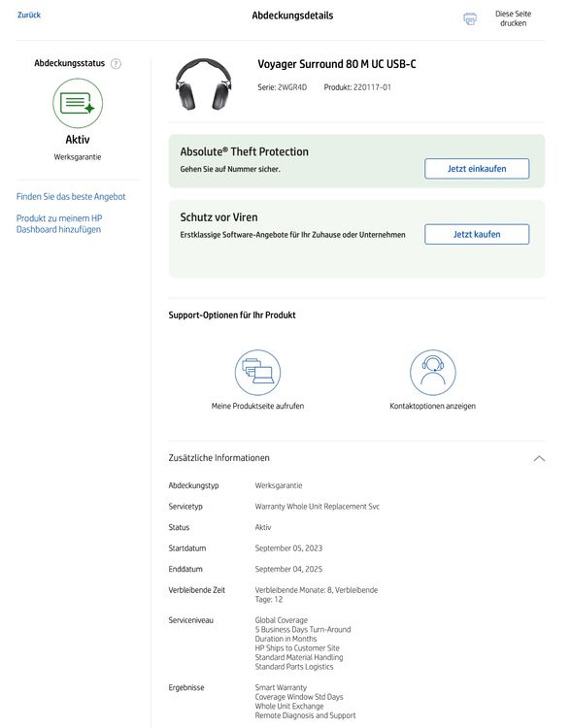Click Kontaktoptionen anzeigen label
571x728 pixels.
(432, 406)
